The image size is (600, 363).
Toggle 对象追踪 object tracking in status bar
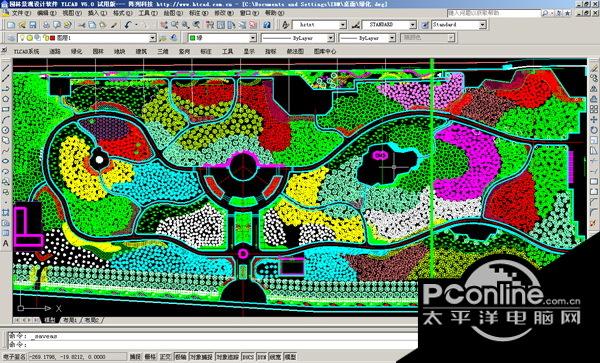click(x=228, y=356)
